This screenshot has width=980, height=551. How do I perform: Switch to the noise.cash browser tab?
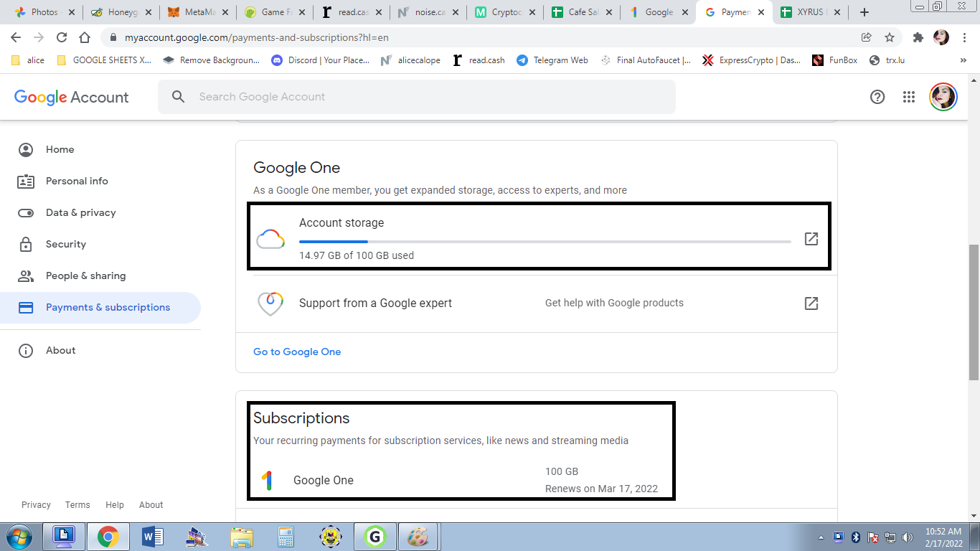[x=428, y=12]
